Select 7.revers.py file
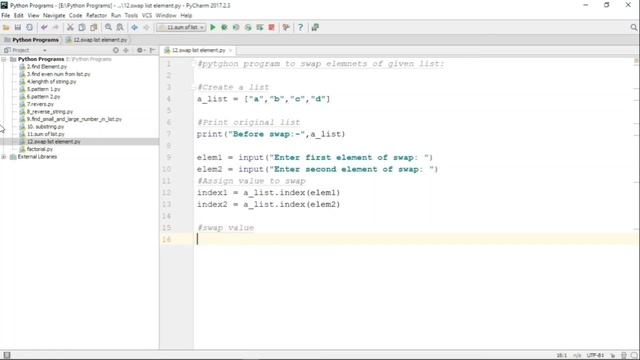The height and width of the screenshot is (360, 640). click(x=40, y=104)
